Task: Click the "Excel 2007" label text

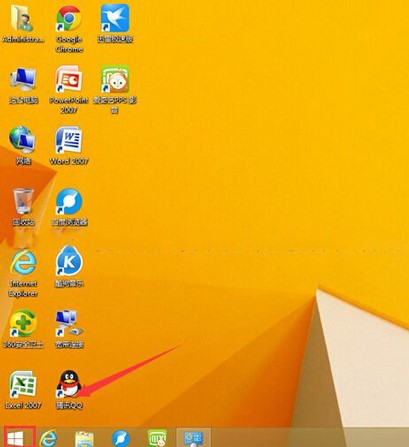Action: coord(23,405)
